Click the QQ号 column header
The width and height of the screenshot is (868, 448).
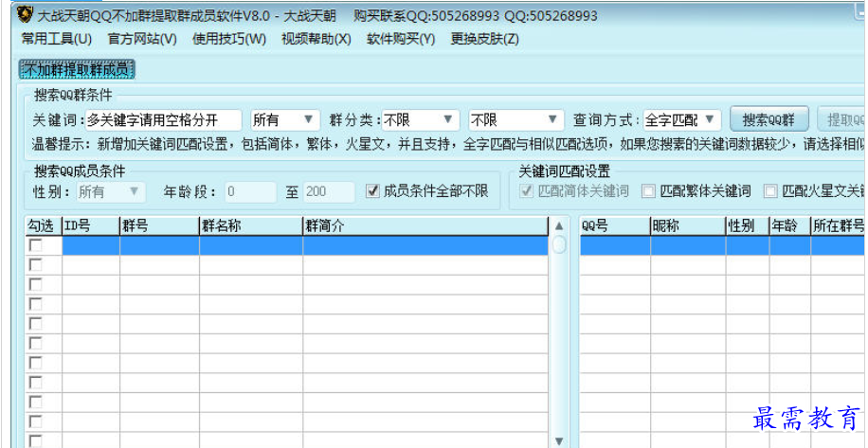[615, 225]
